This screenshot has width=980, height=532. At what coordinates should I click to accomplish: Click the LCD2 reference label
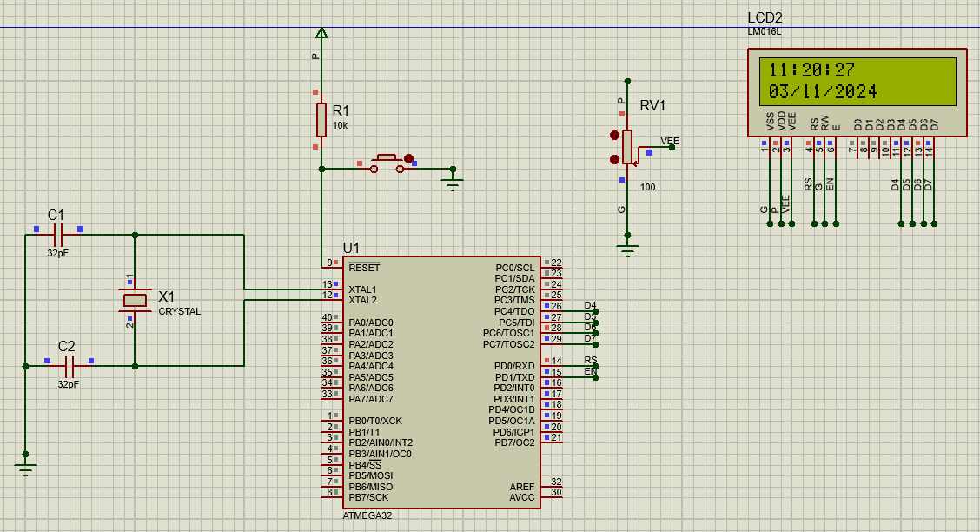[765, 18]
